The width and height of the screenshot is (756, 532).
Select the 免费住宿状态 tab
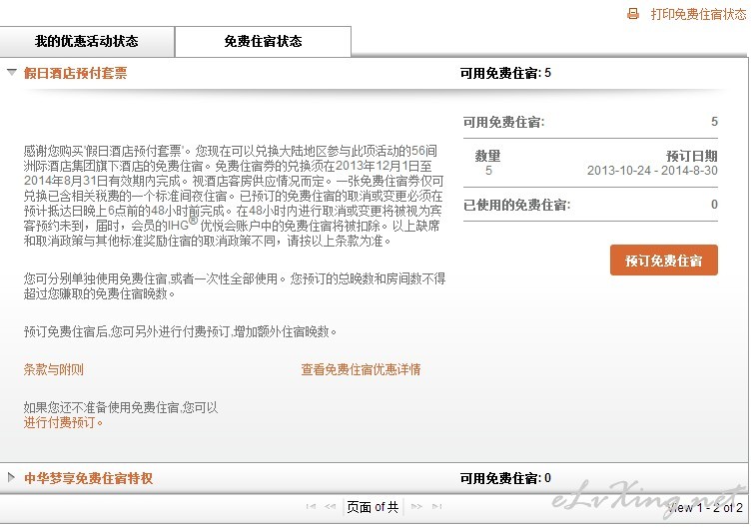(264, 42)
